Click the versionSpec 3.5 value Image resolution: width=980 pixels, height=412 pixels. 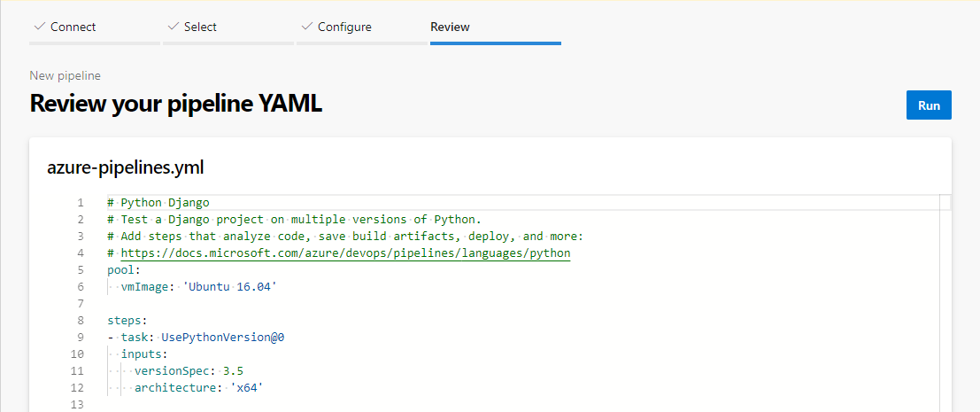coord(233,371)
